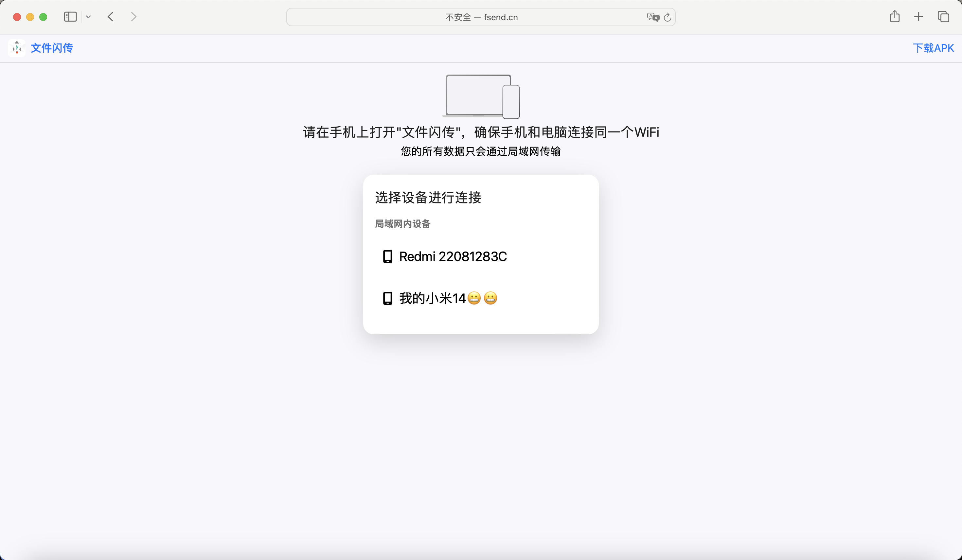Image resolution: width=962 pixels, height=560 pixels.
Task: Open the sidebar options dropdown chevron
Action: pos(88,17)
